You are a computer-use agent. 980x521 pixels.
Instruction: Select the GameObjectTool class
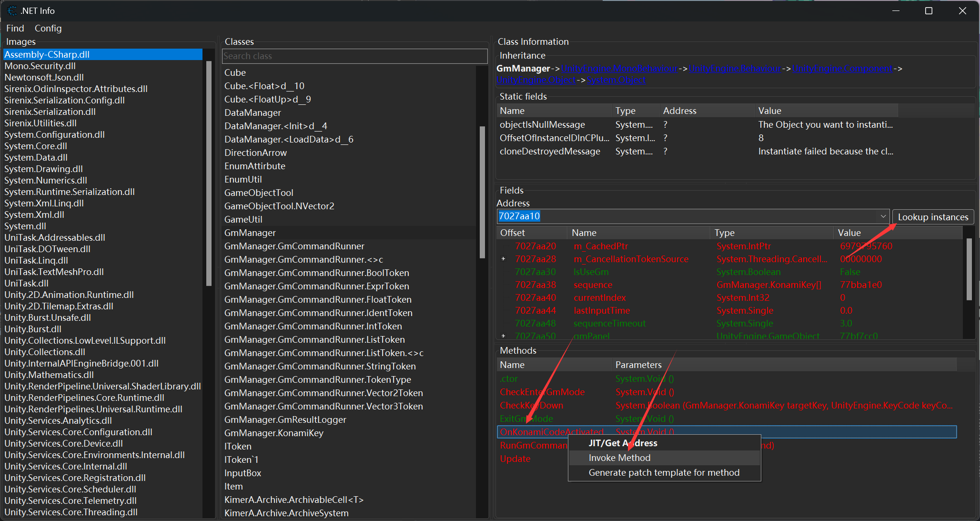coord(259,193)
